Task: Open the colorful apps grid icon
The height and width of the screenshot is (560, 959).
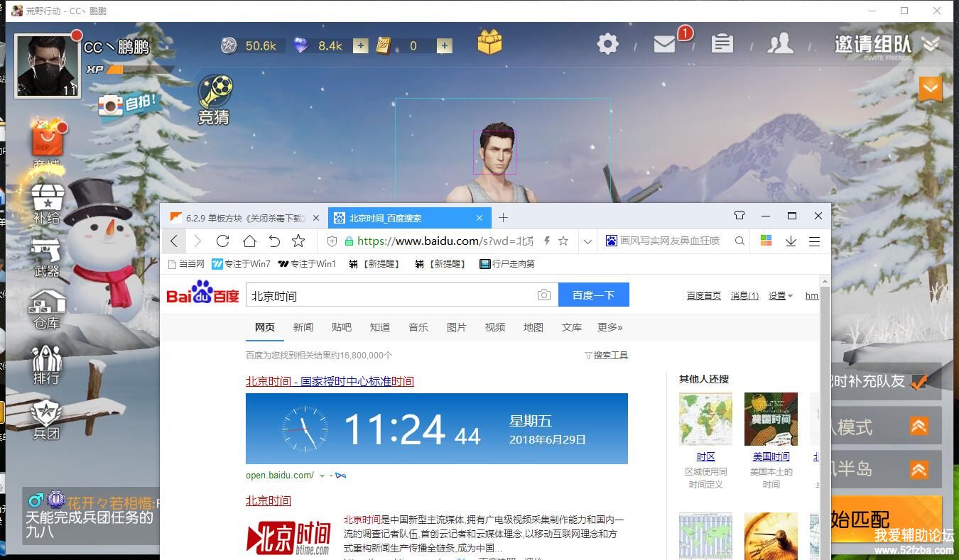Action: click(766, 241)
